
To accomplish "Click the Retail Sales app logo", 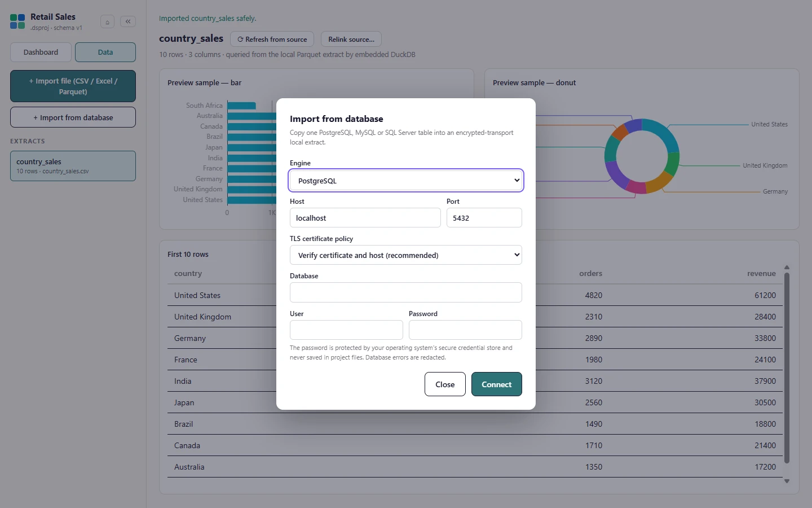I will tap(17, 21).
